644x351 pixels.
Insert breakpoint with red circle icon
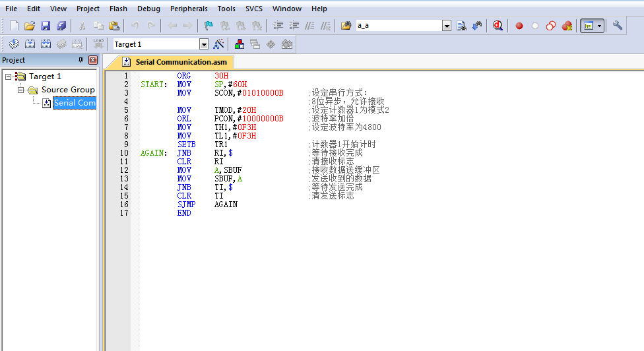(x=519, y=26)
